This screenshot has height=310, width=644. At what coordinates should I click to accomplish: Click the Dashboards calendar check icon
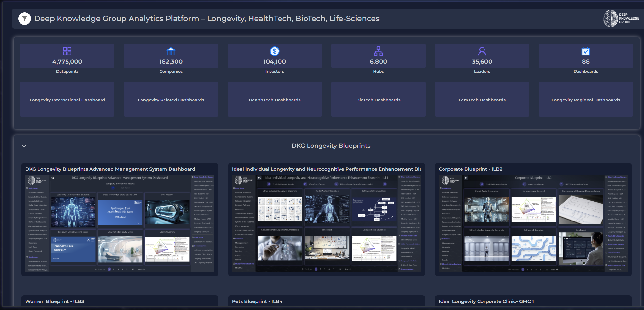[586, 51]
